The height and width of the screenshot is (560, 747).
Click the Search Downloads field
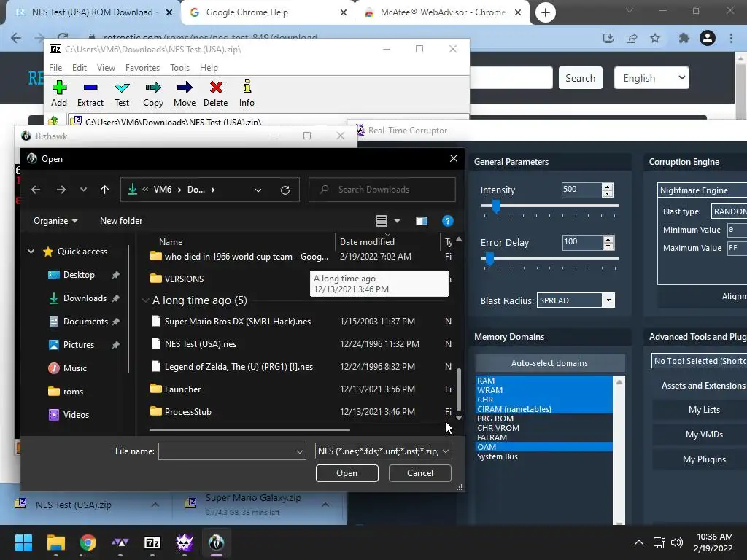pos(382,190)
